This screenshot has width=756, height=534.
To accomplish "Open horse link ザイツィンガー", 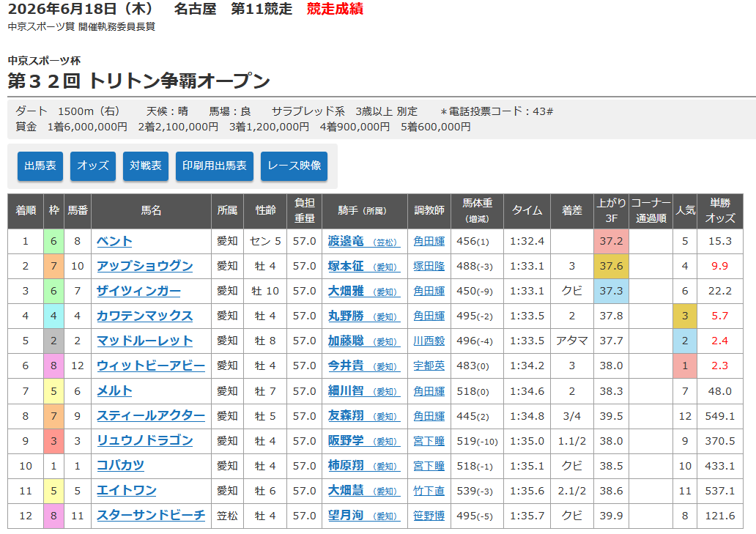I will click(138, 291).
